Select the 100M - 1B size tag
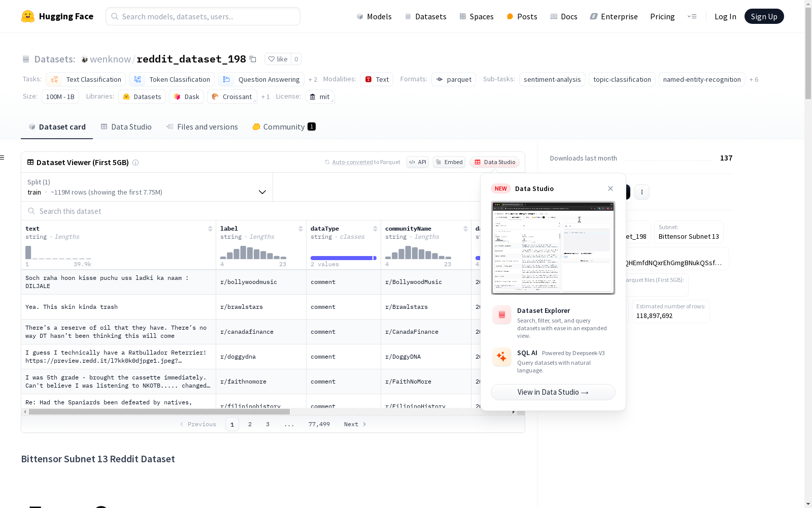Image resolution: width=812 pixels, height=508 pixels. click(x=60, y=97)
